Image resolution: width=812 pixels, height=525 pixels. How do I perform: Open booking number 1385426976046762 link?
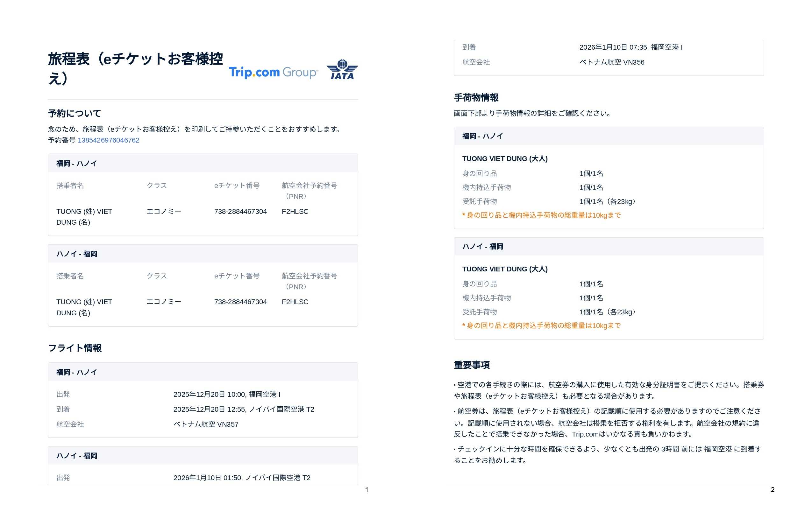click(109, 140)
